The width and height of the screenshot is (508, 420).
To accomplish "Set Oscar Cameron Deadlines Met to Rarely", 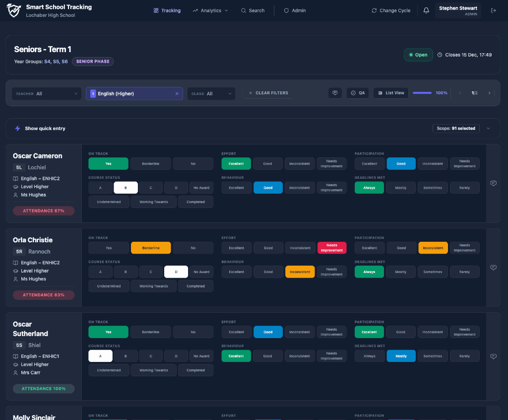I will (464, 188).
